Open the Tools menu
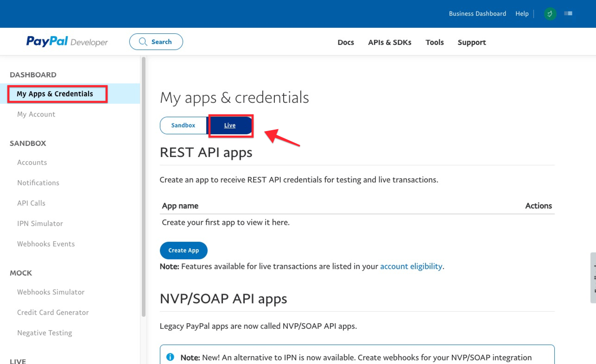 coord(435,42)
